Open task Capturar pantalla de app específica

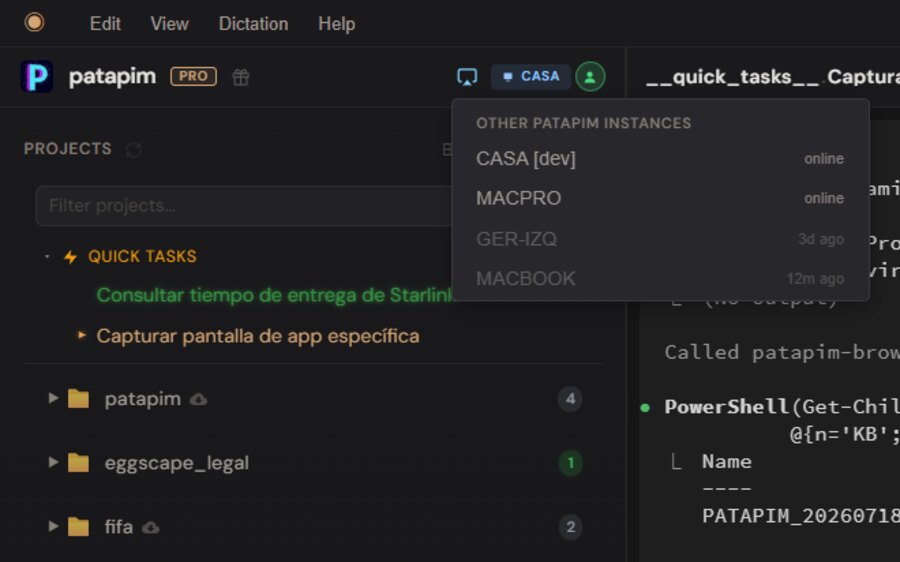click(x=258, y=336)
